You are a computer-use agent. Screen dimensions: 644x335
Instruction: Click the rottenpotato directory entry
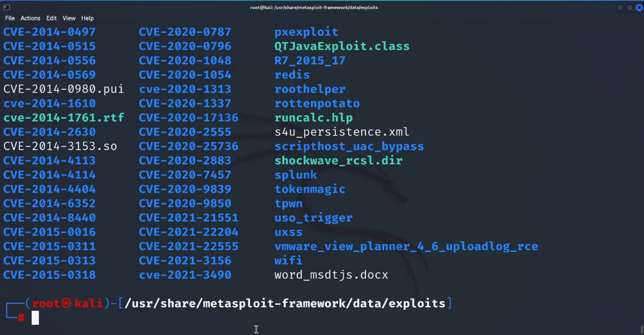[317, 103]
